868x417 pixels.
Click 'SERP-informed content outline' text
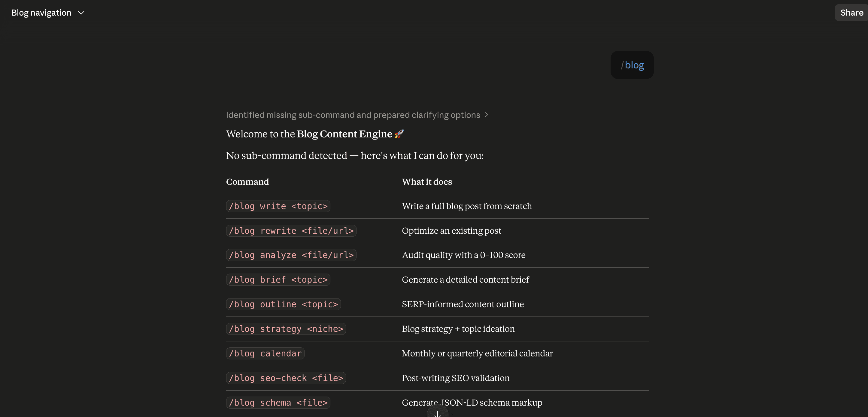point(463,304)
